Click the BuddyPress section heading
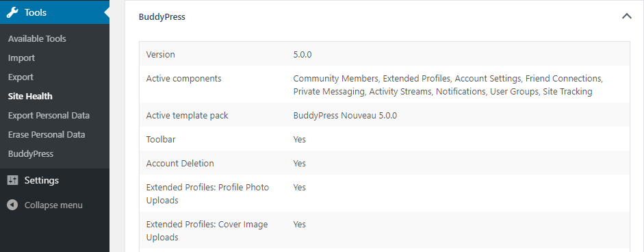 [162, 17]
